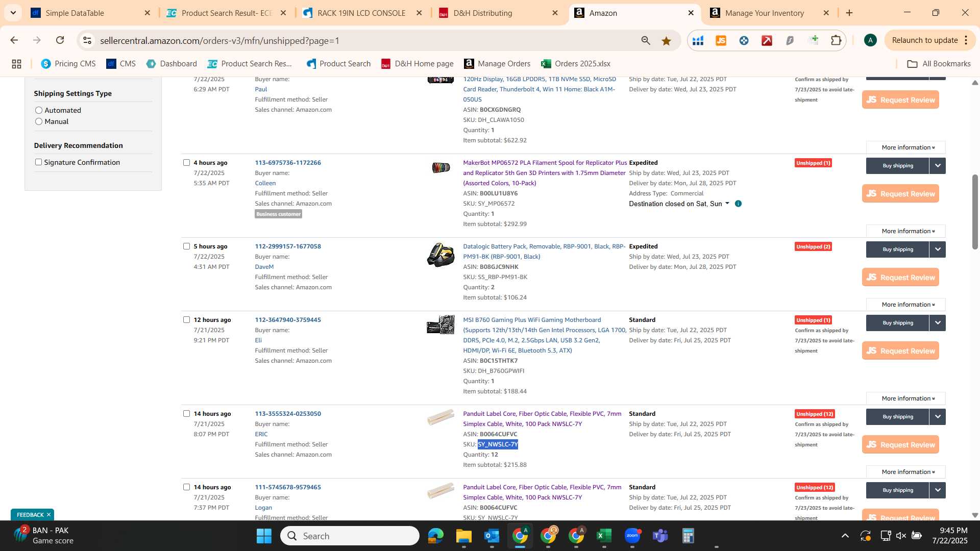Click the Windows taskbar search box
980x551 pixels.
tap(350, 536)
